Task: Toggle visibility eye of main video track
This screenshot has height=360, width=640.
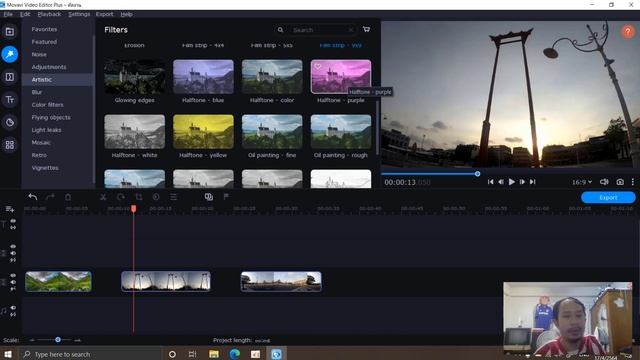Action: coord(13,276)
